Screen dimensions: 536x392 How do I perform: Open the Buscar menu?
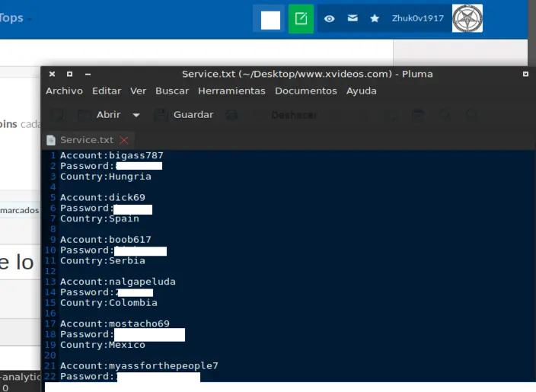(x=172, y=91)
